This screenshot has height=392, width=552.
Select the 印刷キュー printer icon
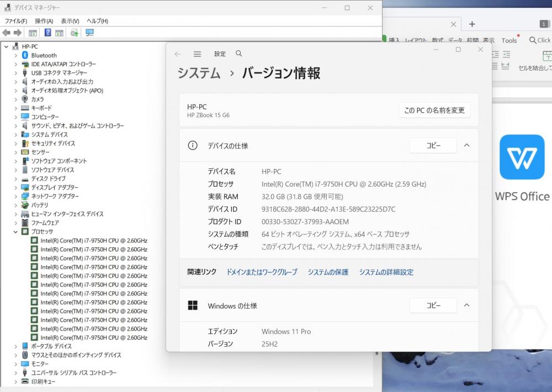[x=25, y=382]
